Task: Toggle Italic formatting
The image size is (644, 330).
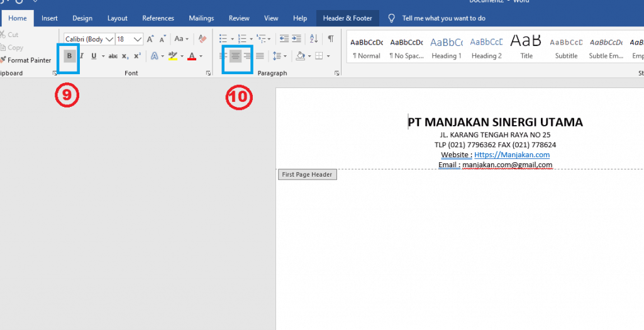Action: [82, 56]
